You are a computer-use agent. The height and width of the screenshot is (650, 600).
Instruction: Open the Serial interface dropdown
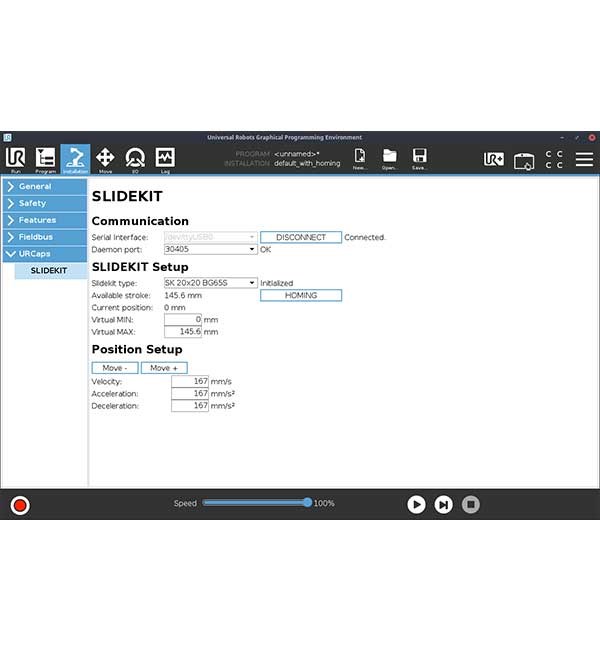pos(211,237)
